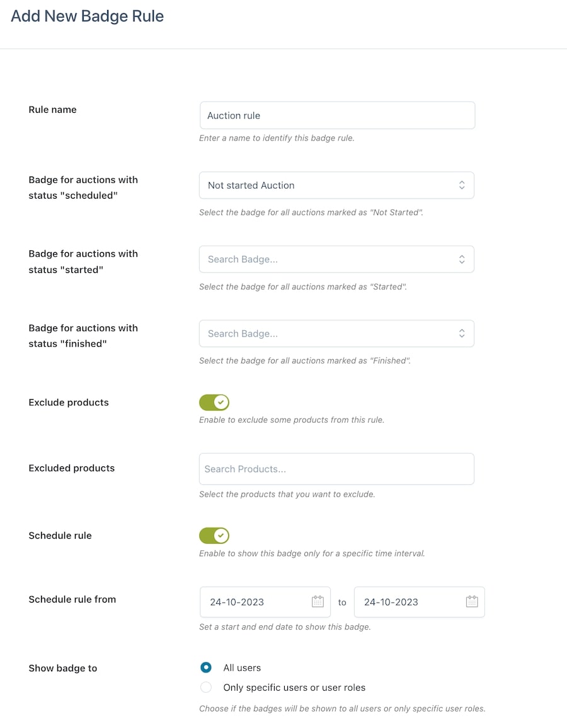Select the All users radio option

click(x=206, y=667)
